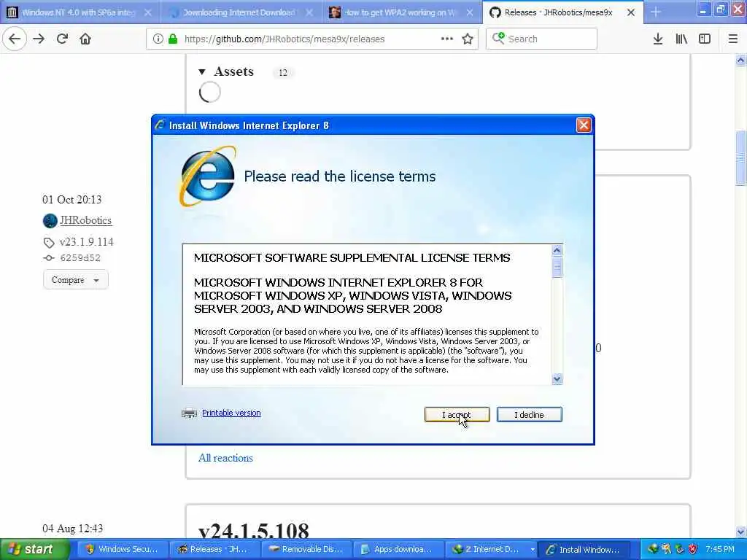Click the I decline button
The width and height of the screenshot is (747, 560).
(530, 415)
